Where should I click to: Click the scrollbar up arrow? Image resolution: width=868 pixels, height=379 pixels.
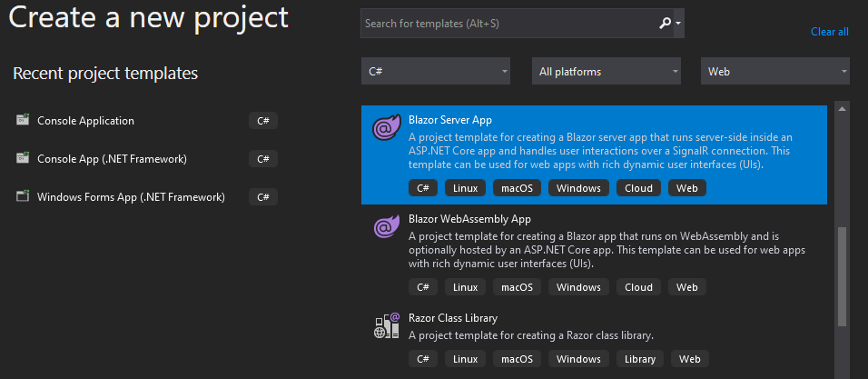[x=842, y=109]
